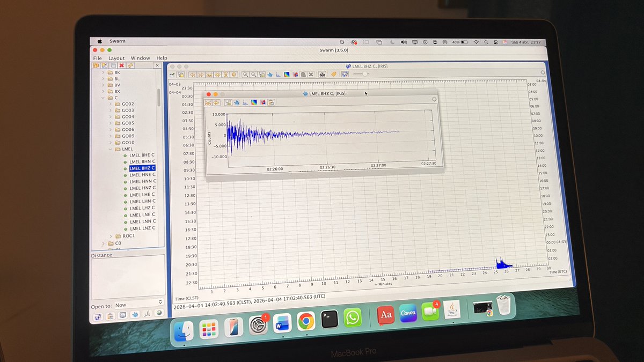The width and height of the screenshot is (644, 362).
Task: Select wave view icon in helicorder toolbar
Action: point(270,75)
